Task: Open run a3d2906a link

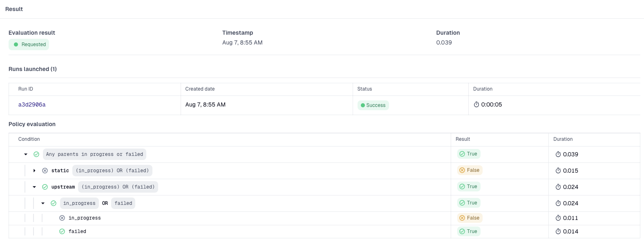Action: (x=32, y=105)
